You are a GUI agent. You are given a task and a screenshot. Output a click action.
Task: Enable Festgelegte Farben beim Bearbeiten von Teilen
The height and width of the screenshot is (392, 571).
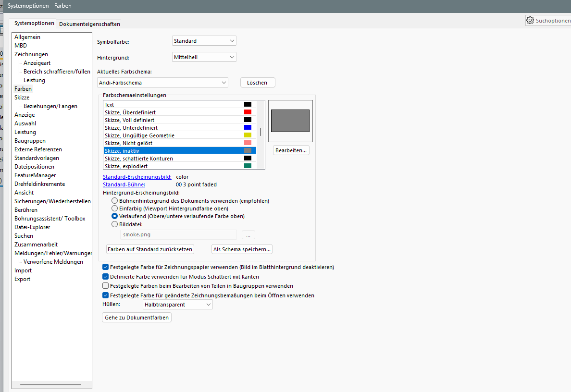click(106, 286)
